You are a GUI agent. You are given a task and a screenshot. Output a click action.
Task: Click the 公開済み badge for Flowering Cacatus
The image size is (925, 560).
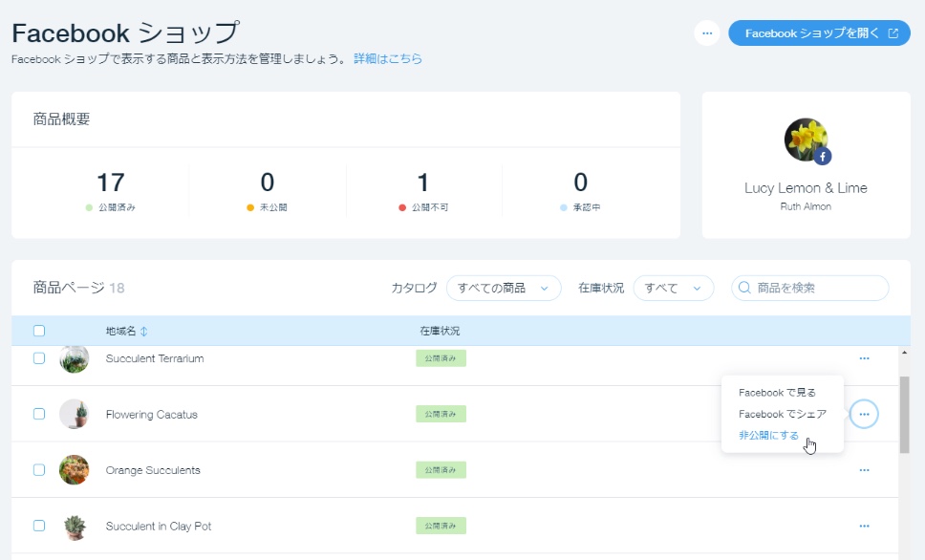pos(441,414)
